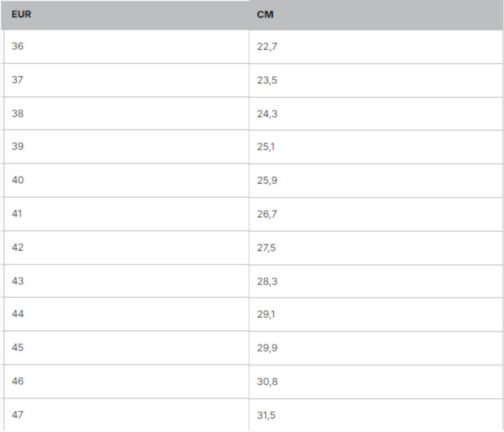Select the EUR size 42 cell
The height and width of the screenshot is (432, 504).
tap(18, 247)
